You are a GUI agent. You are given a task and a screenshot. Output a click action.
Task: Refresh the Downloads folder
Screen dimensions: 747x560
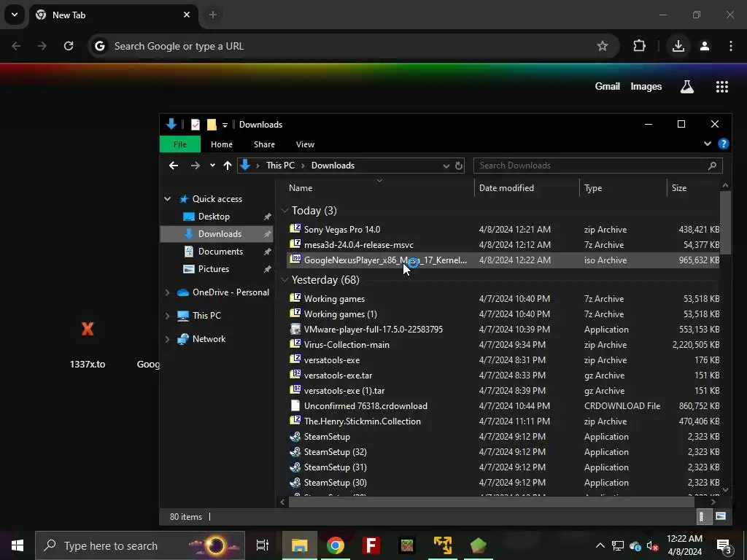(x=458, y=166)
